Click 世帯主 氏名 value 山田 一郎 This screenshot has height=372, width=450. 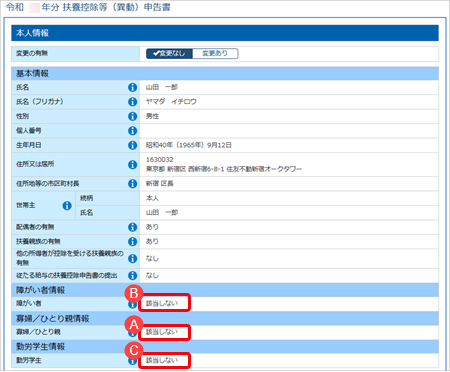click(162, 213)
